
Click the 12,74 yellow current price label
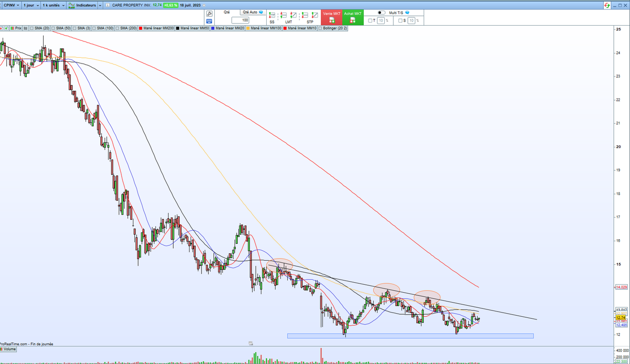pyautogui.click(x=620, y=318)
